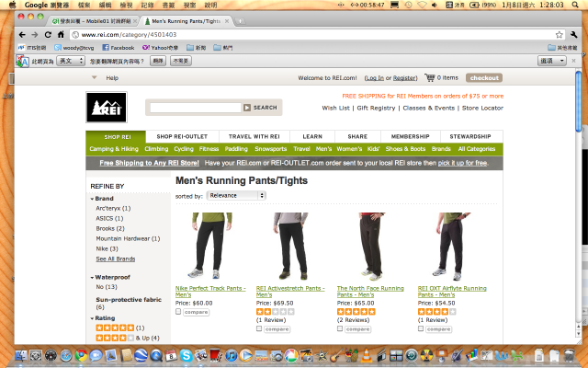
Task: Select Camping & Hiking in the category menu
Action: coord(114,149)
